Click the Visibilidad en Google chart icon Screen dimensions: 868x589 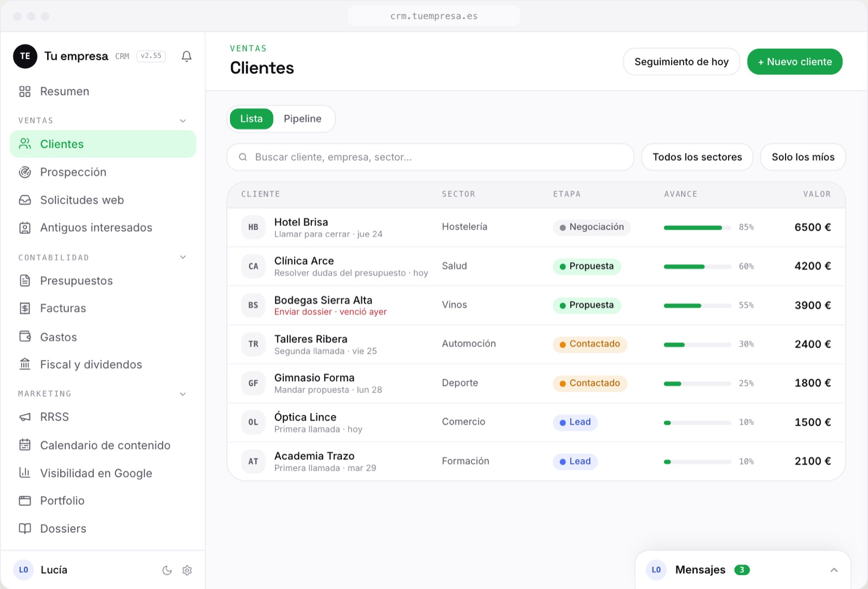click(25, 473)
